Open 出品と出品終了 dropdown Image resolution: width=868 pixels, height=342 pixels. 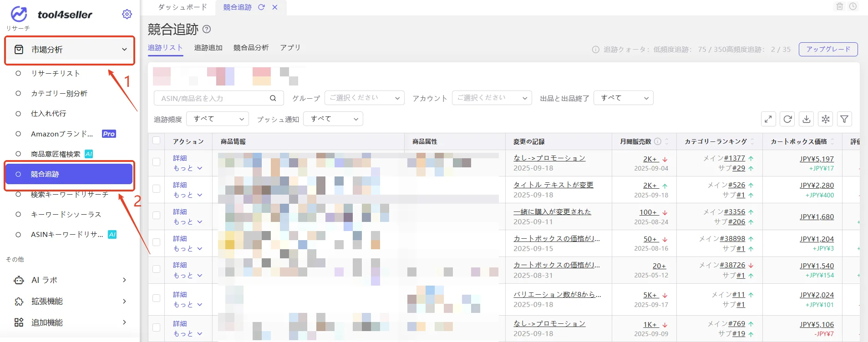(624, 98)
